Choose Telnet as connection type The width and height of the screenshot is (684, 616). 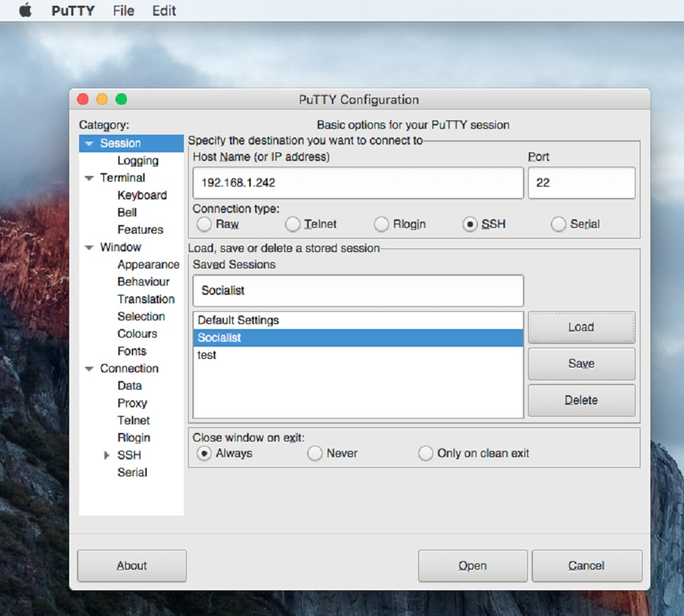pos(293,224)
